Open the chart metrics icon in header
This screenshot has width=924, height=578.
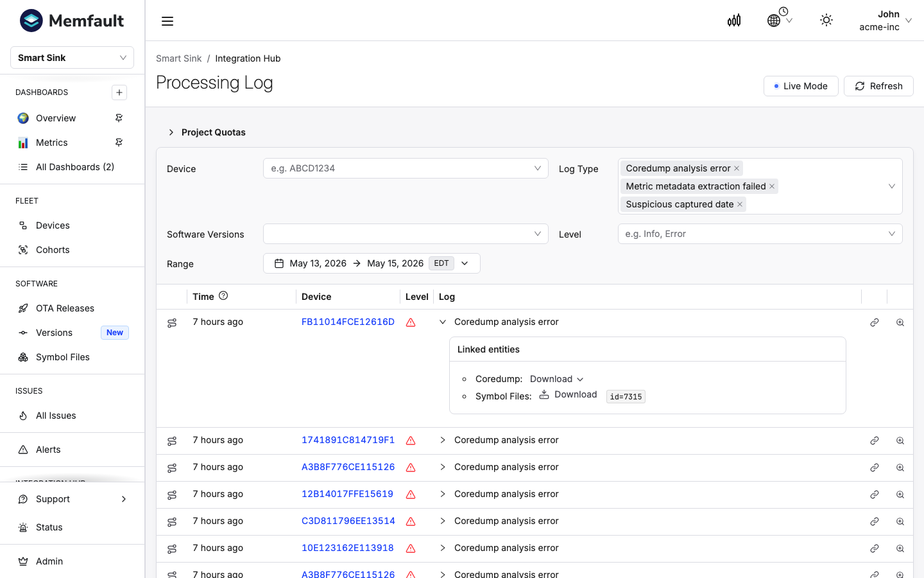[x=734, y=21]
